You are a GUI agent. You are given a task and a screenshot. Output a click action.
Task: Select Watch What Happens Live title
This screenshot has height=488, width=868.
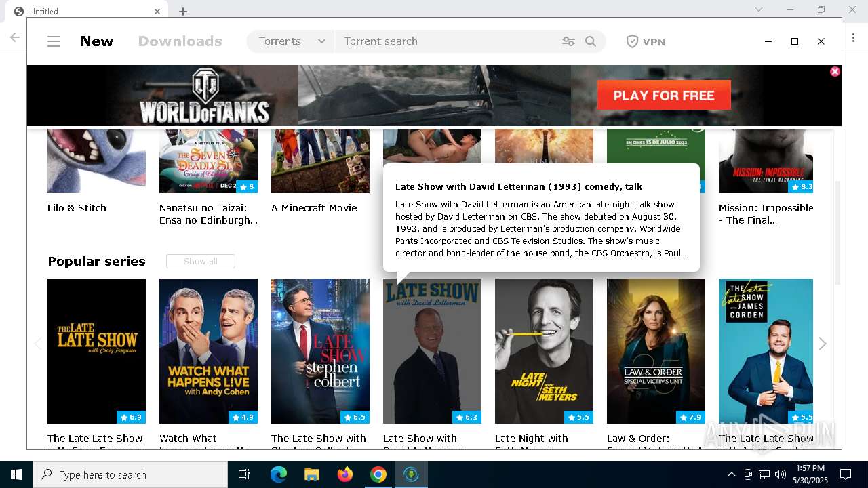203,443
